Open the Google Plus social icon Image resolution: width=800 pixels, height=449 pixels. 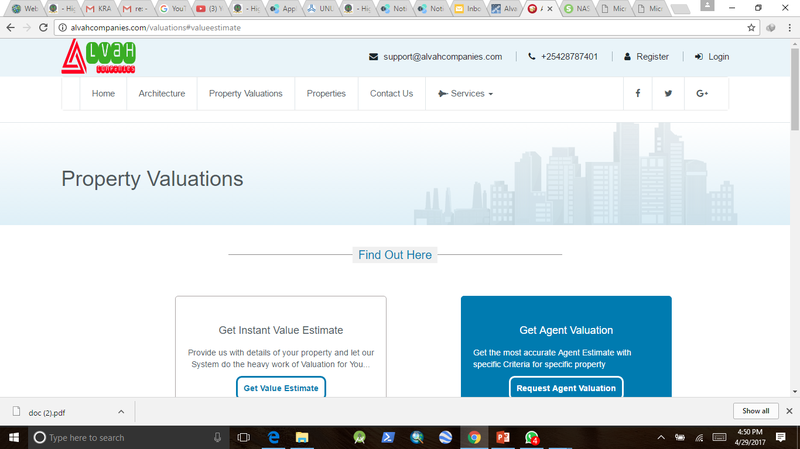pyautogui.click(x=702, y=94)
